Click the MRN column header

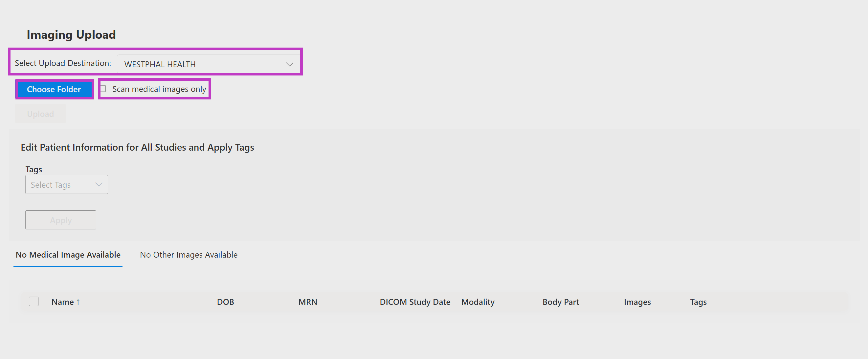308,302
